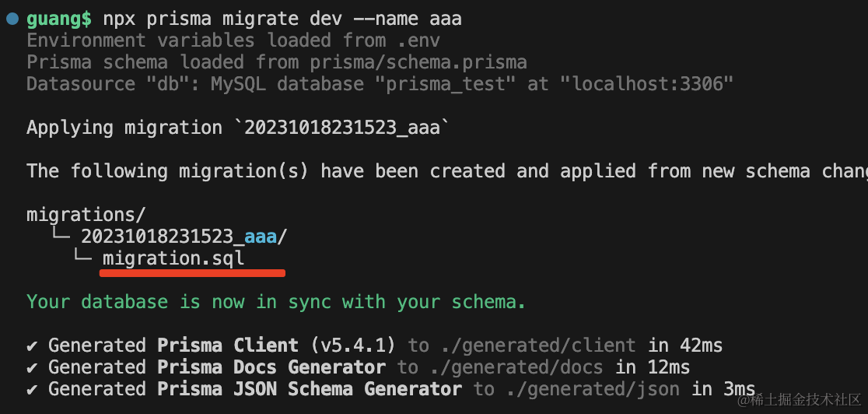The height and width of the screenshot is (414, 868).
Task: Click the blue dot command status indicator
Action: point(12,18)
